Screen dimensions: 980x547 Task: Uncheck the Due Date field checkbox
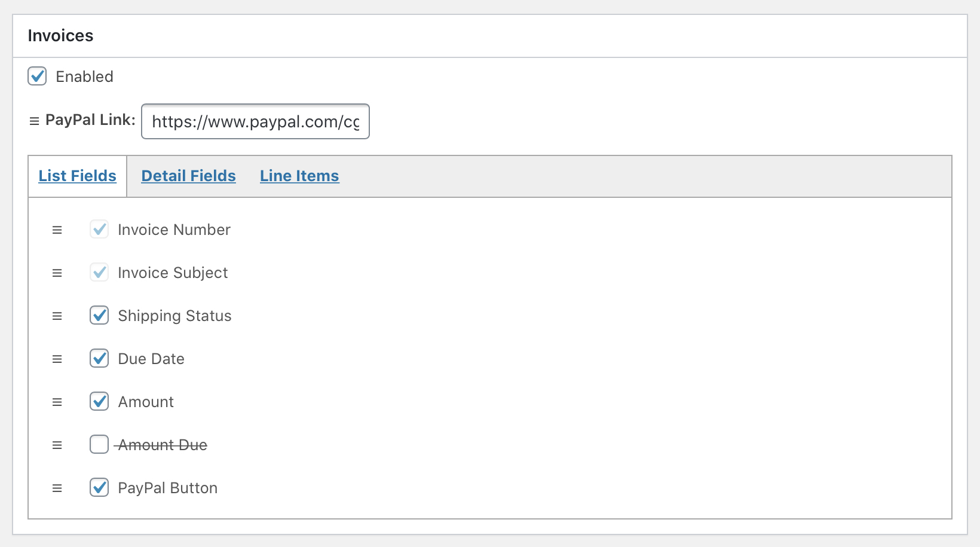[99, 358]
